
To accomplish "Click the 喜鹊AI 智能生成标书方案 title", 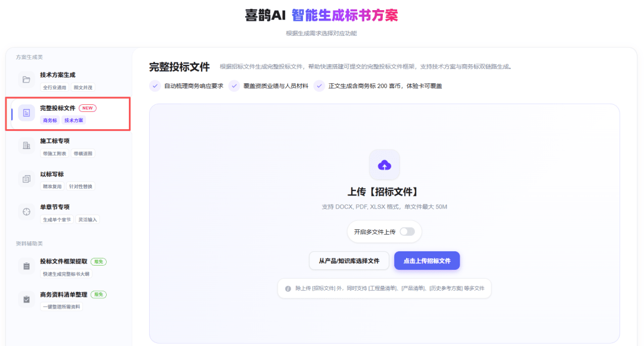I will click(x=321, y=15).
